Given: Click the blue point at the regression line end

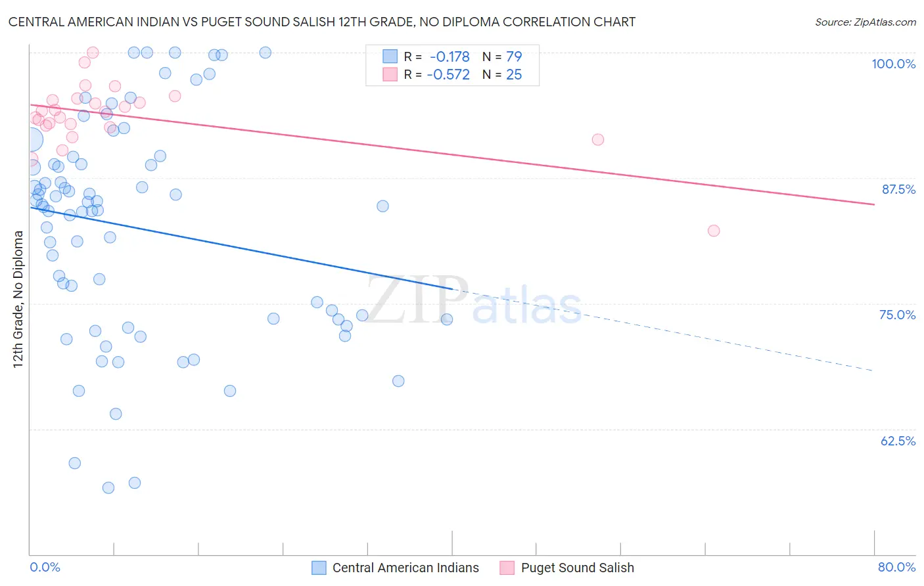Looking at the screenshot, I should pyautogui.click(x=447, y=319).
